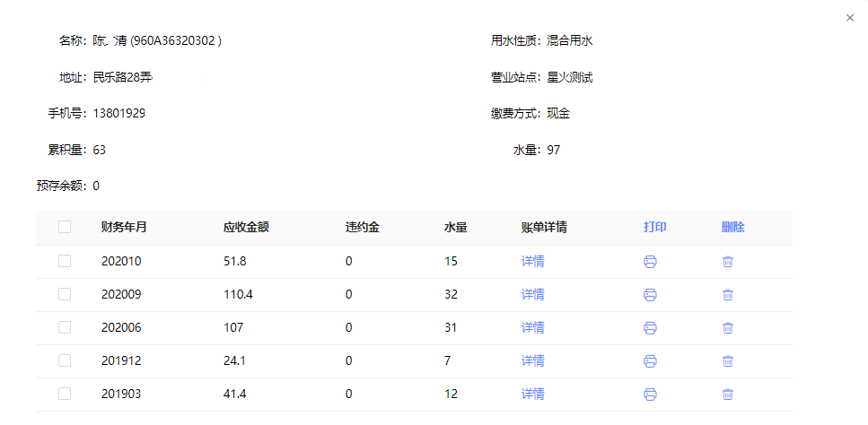Click water volume 32 in row 202009
The height and width of the screenshot is (425, 868).
[x=451, y=295]
